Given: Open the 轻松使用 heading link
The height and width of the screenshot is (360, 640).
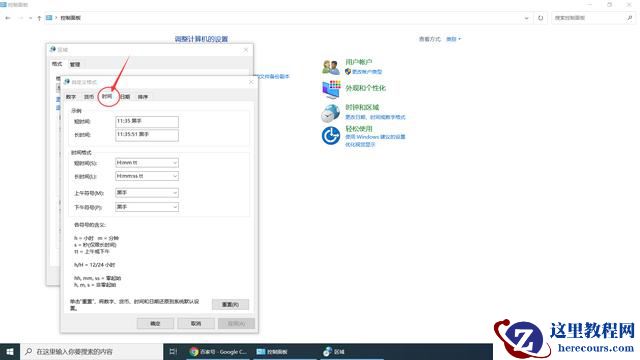Looking at the screenshot, I should pyautogui.click(x=359, y=129).
